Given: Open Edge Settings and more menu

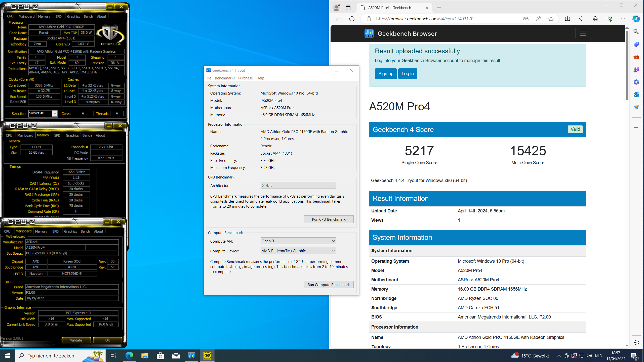Looking at the screenshot, I should tap(623, 19).
